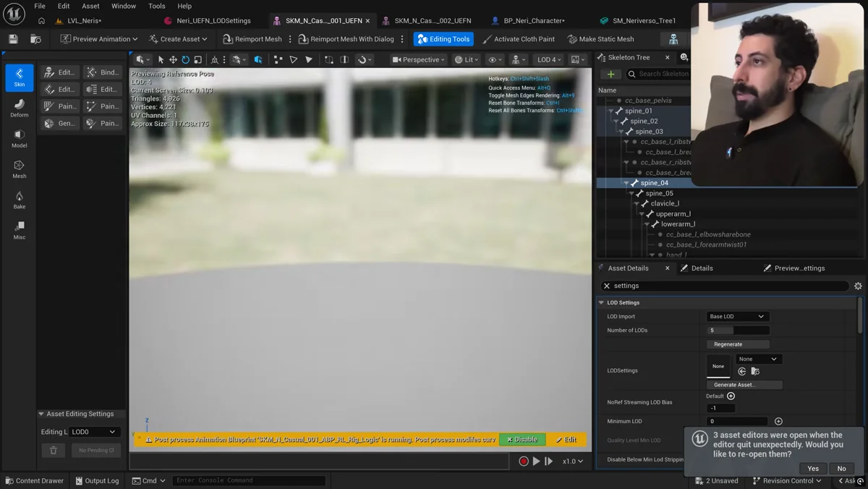The image size is (868, 489).
Task: Click the Save asset floppy disk icon
Action: (13, 39)
